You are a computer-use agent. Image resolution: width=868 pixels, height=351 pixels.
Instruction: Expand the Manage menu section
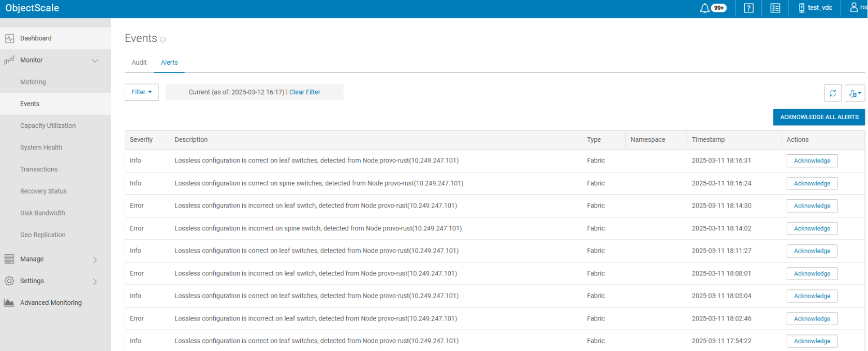click(x=95, y=259)
